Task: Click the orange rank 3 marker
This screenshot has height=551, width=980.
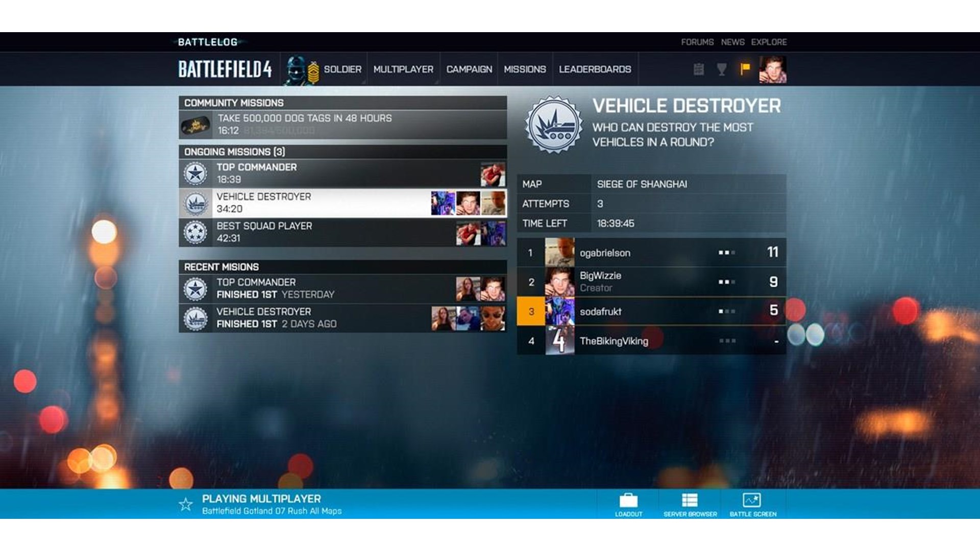Action: coord(531,311)
